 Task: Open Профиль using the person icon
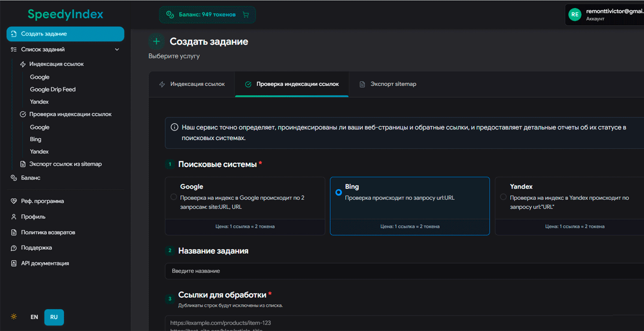pos(13,216)
